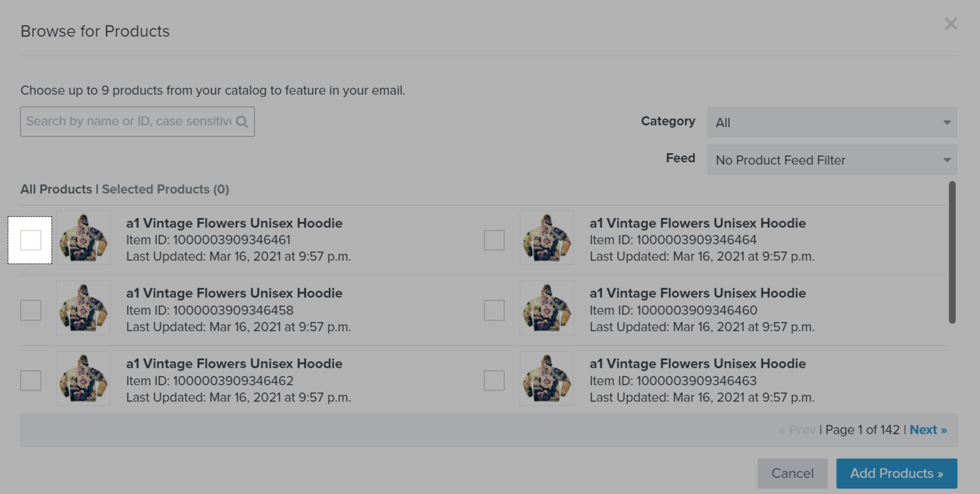Viewport: 980px width, 494px height.
Task: Switch to All Products tab
Action: pos(56,189)
